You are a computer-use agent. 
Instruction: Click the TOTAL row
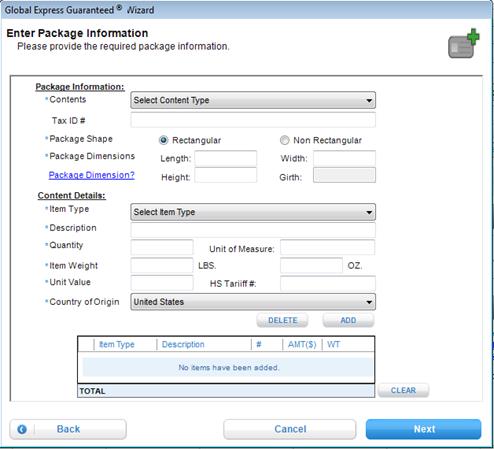tap(226, 391)
